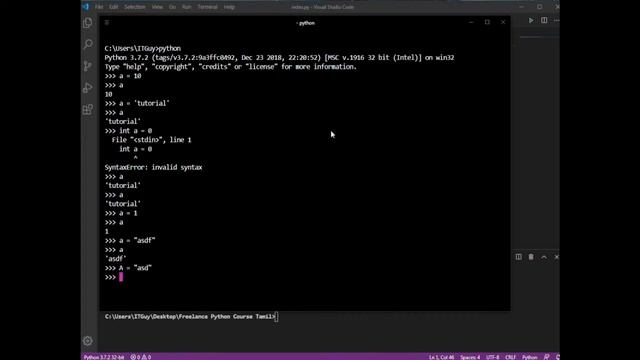640x360 pixels.
Task: Open the Manage gear at bottom-left
Action: pyautogui.click(x=88, y=341)
